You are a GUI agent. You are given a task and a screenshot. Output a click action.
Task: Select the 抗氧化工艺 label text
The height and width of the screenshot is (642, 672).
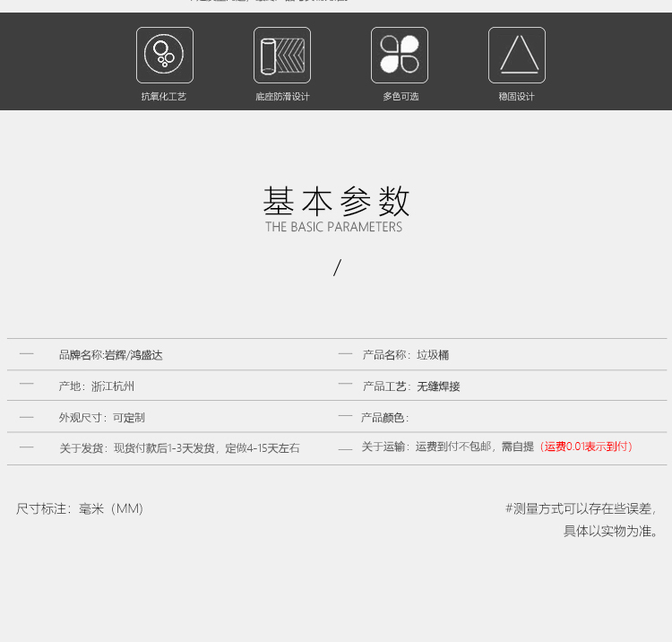(164, 96)
